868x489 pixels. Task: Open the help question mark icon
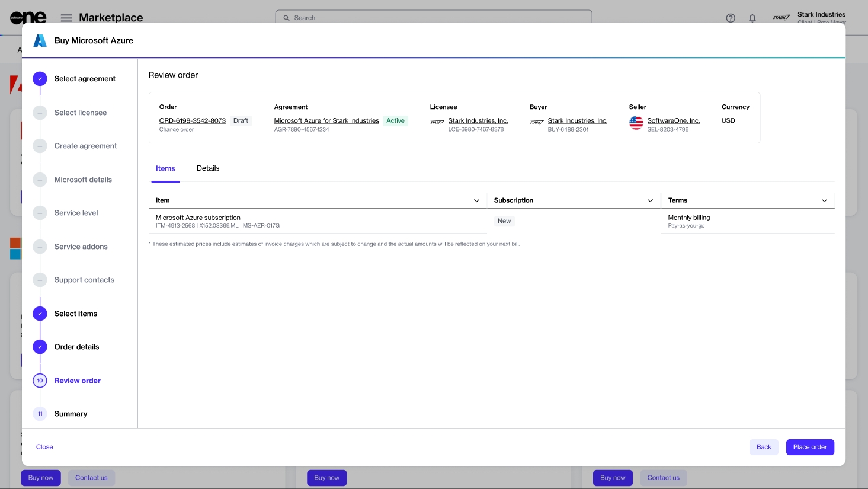tap(731, 18)
